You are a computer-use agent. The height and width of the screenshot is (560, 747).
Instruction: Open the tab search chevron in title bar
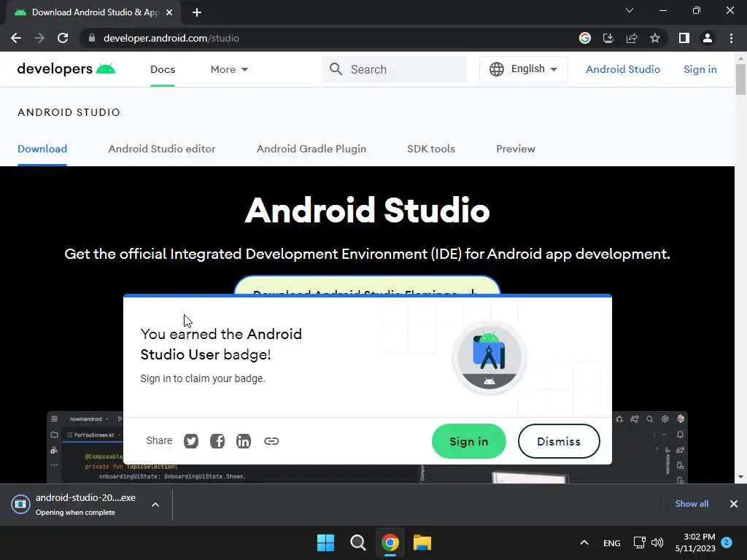click(630, 10)
